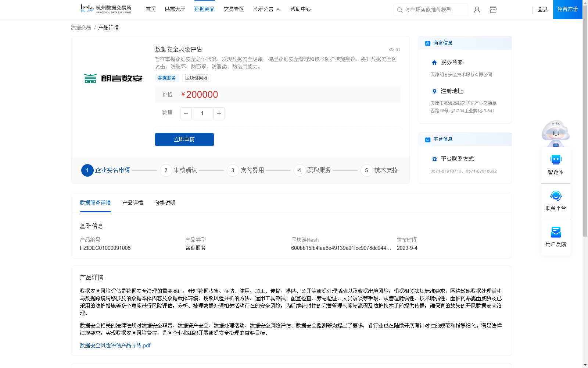Click the 数据服务 tag
The image size is (588, 368).
(x=167, y=78)
